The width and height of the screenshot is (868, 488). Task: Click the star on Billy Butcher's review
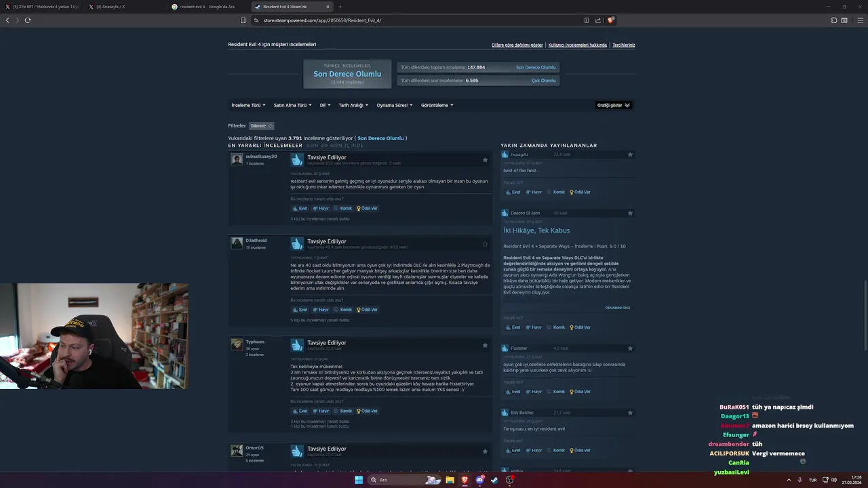(x=630, y=413)
